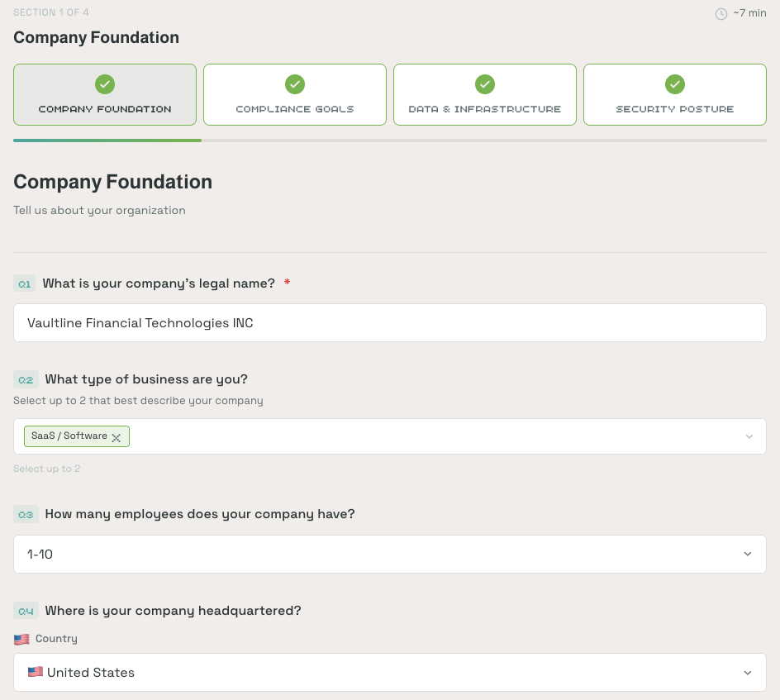The height and width of the screenshot is (700, 780).
Task: Click the clock icon beside ~7 min
Action: pos(721,14)
